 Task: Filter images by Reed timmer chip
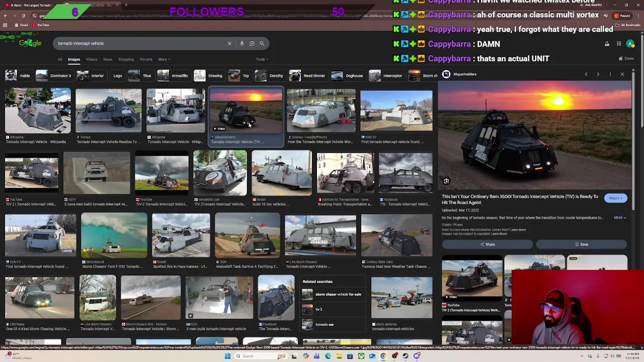(308, 76)
